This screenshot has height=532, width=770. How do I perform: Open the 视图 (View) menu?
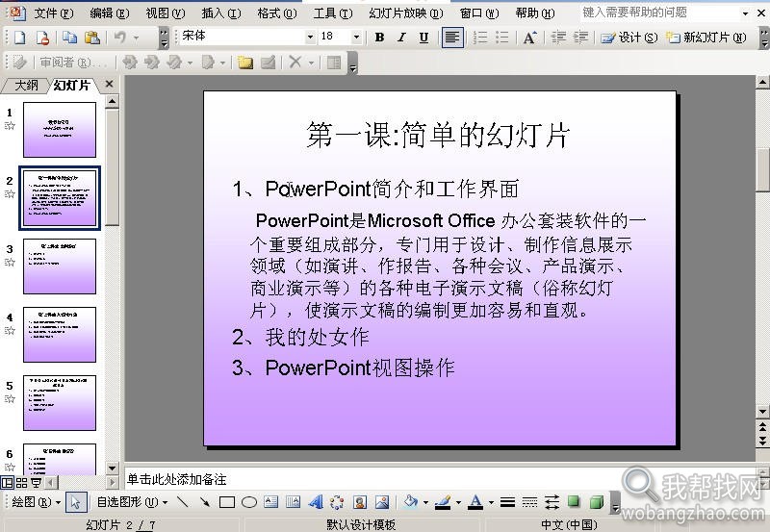coord(166,13)
